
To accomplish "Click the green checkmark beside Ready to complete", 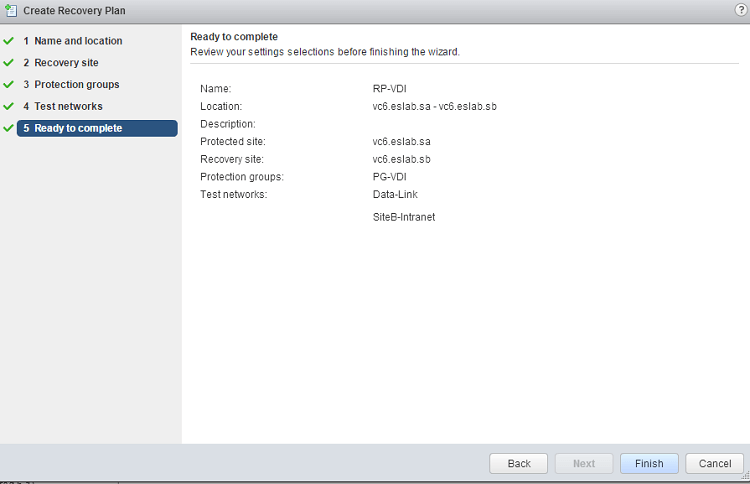I will coord(9,128).
